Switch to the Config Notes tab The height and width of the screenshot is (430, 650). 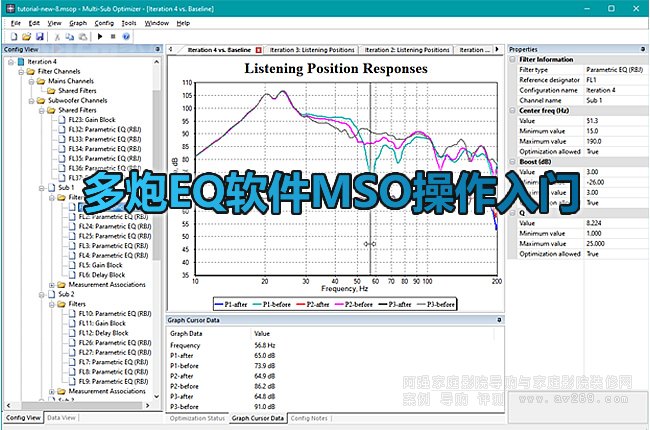coord(309,418)
